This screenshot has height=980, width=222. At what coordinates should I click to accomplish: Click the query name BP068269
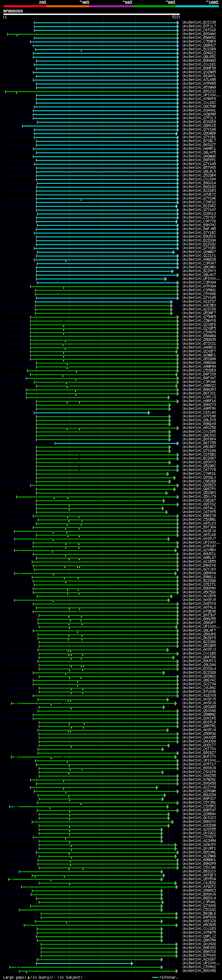(x=13, y=11)
